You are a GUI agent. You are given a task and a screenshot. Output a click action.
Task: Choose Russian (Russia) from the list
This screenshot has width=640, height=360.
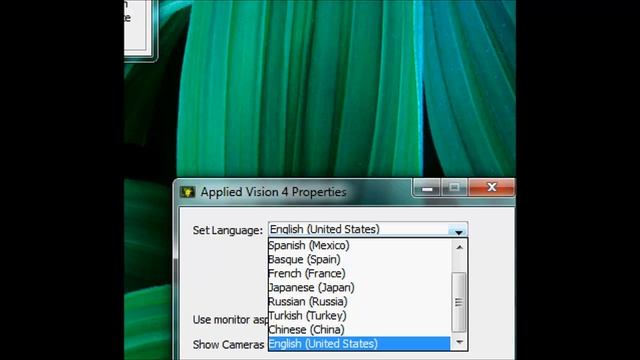[359, 302]
